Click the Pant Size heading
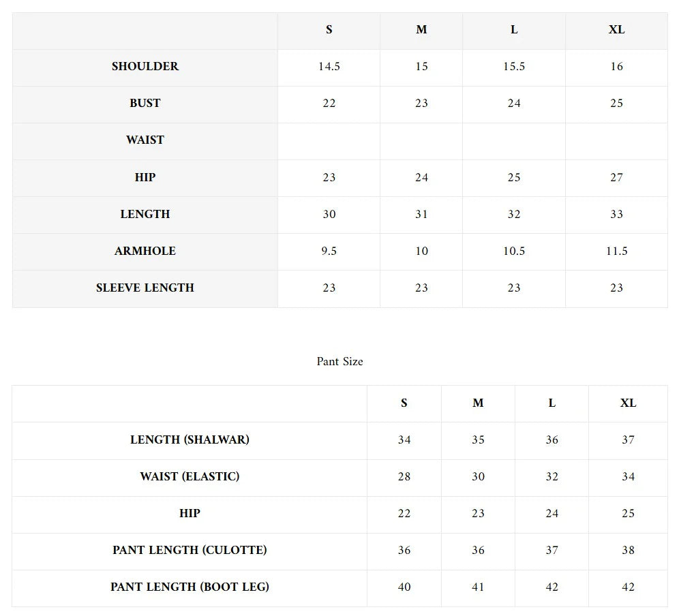 coord(339,362)
